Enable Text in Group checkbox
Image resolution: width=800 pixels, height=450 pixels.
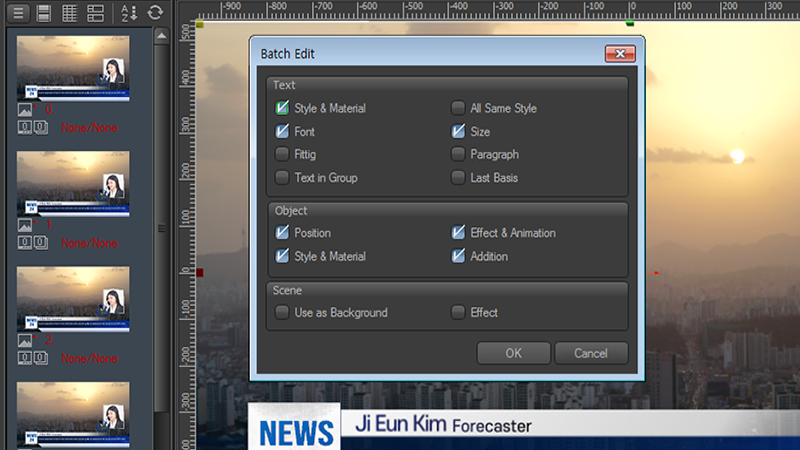click(x=282, y=177)
